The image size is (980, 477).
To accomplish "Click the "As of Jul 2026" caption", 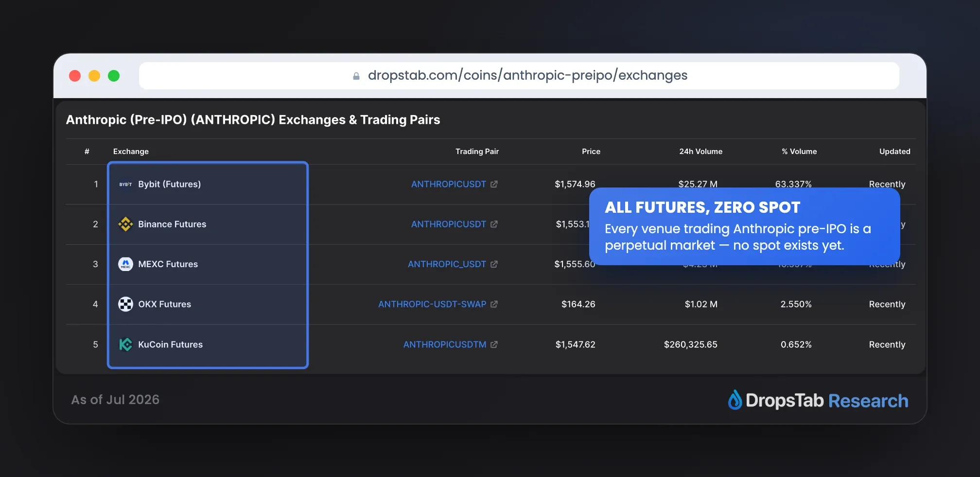I will tap(115, 400).
